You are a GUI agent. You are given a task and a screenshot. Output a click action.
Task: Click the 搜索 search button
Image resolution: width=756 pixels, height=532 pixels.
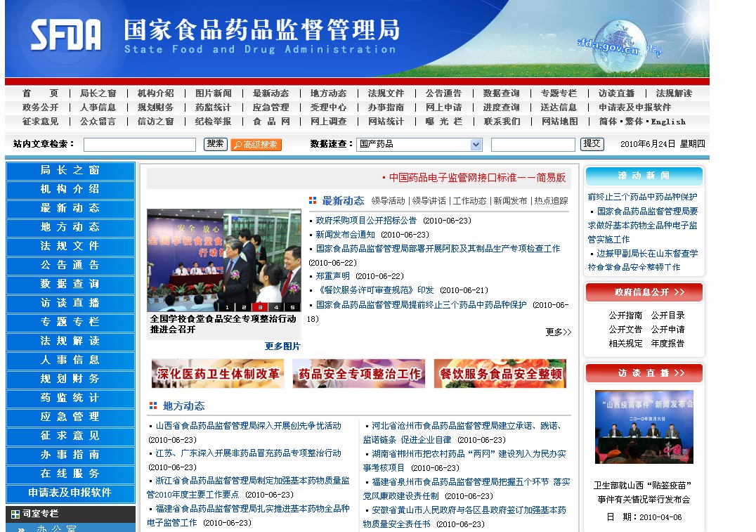tap(216, 144)
